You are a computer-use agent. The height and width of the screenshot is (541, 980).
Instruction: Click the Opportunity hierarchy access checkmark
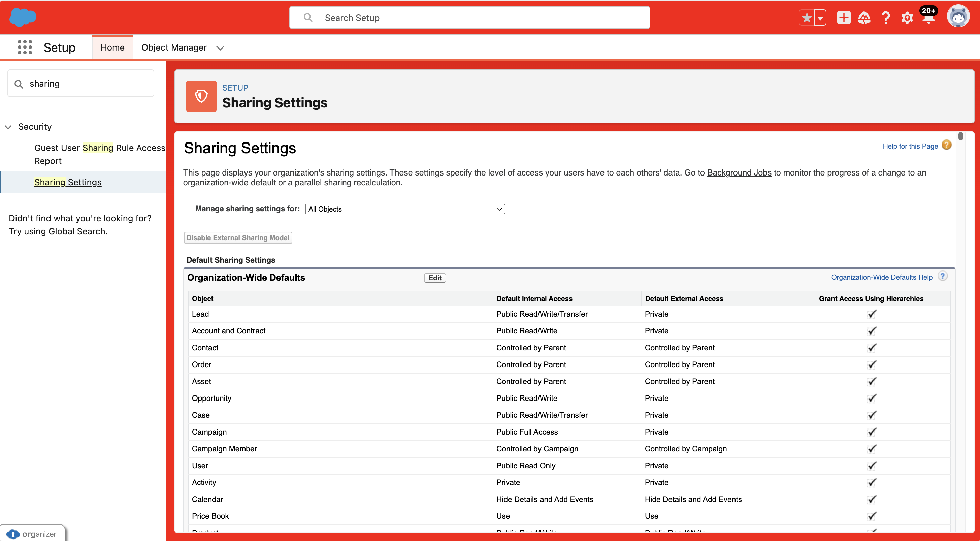[x=871, y=398]
